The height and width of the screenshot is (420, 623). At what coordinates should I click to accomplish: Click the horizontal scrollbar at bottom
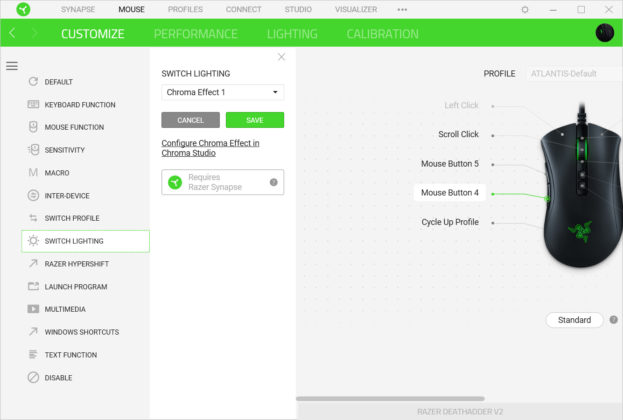coord(390,399)
